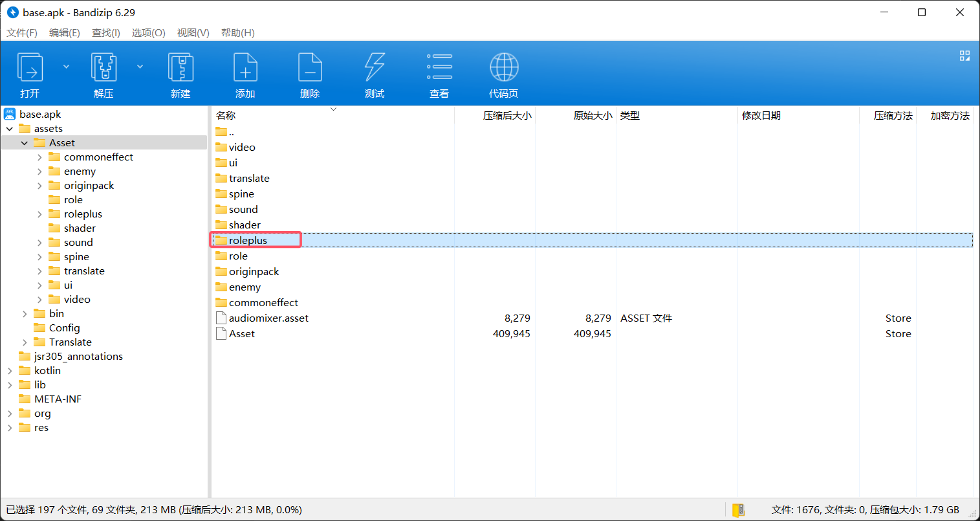Screen dimensions: 980x521
Task: Expand the commoneffect tree node
Action: (x=39, y=157)
